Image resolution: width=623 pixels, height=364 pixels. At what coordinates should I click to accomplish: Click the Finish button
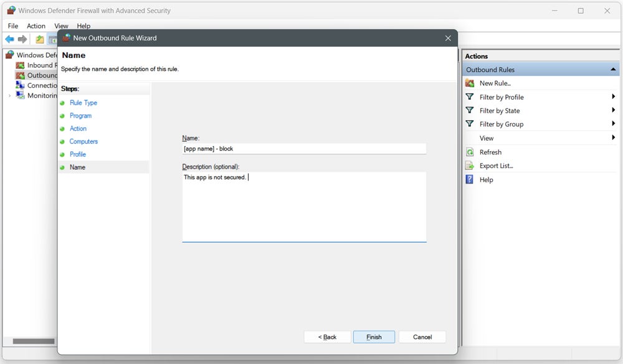[374, 337]
